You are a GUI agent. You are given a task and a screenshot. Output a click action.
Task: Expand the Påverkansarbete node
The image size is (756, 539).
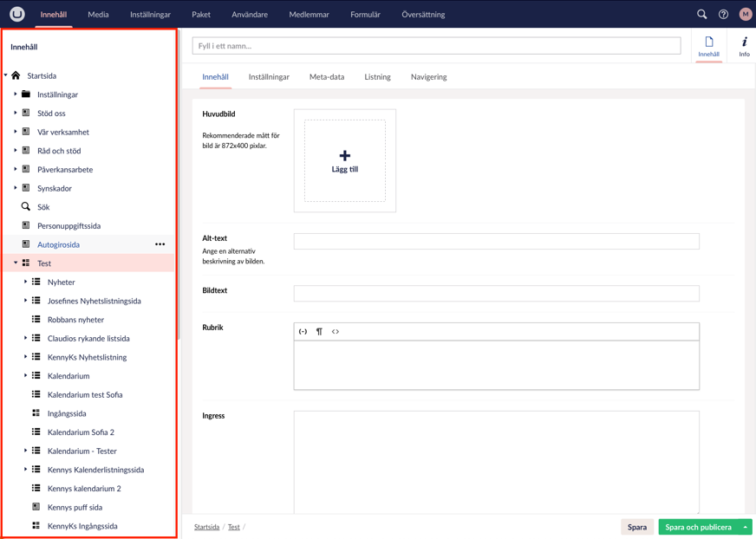16,169
